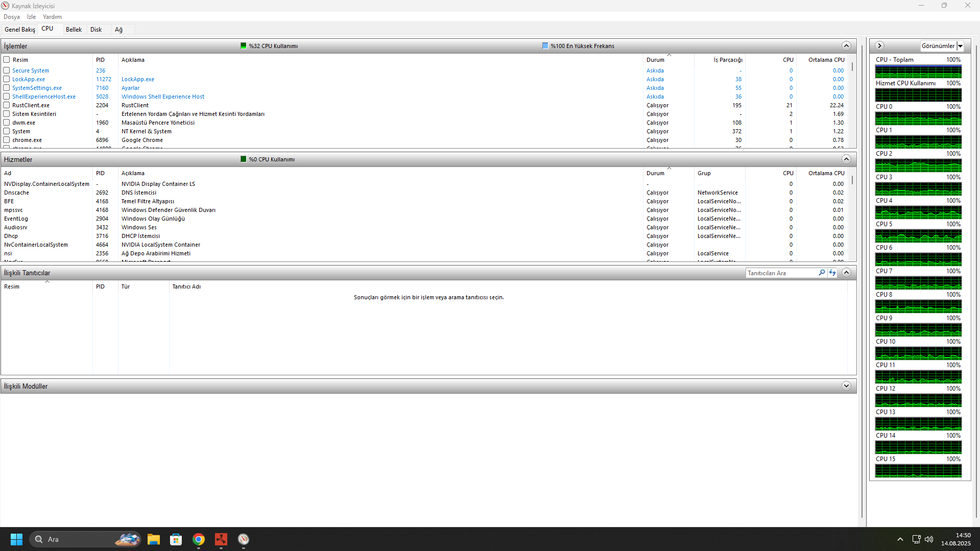Check the Sistem Kesintileri checkbox
The height and width of the screenshot is (551, 980).
[x=7, y=114]
